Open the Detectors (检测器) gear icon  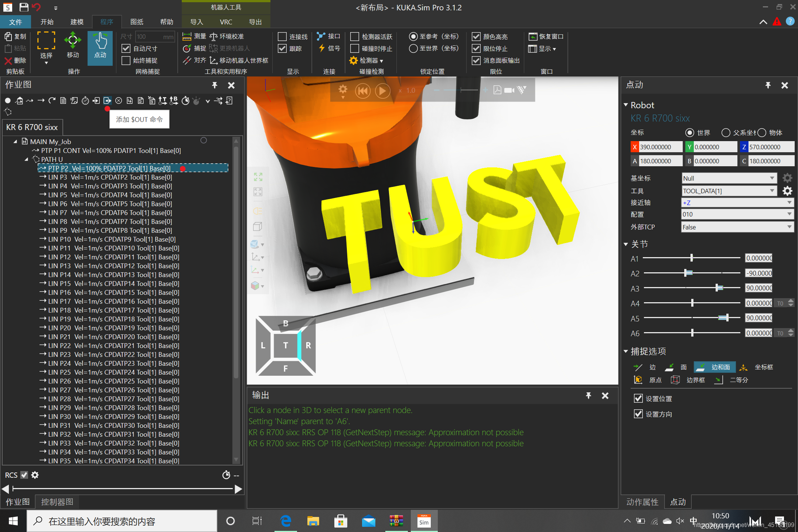pyautogui.click(x=353, y=60)
